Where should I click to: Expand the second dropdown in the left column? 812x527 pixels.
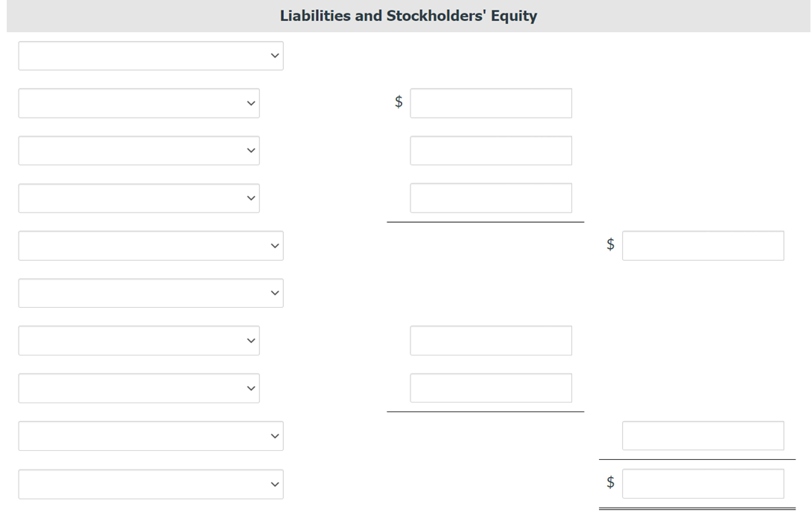click(x=139, y=103)
